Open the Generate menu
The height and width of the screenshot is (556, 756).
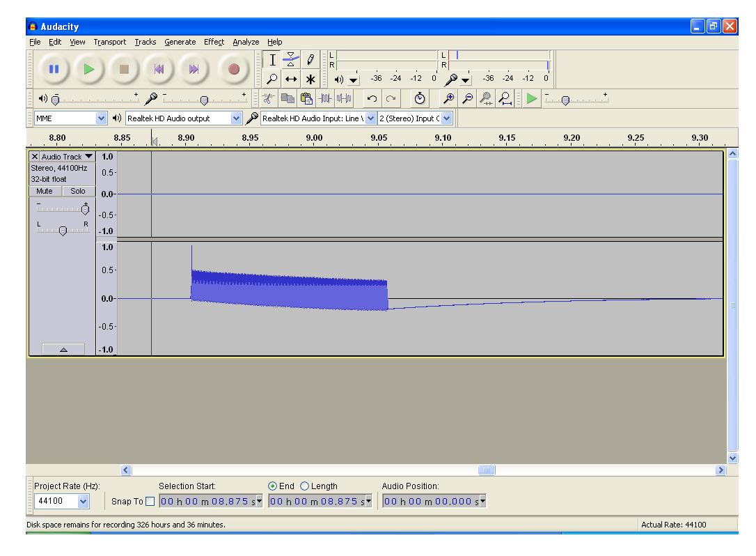[x=180, y=42]
